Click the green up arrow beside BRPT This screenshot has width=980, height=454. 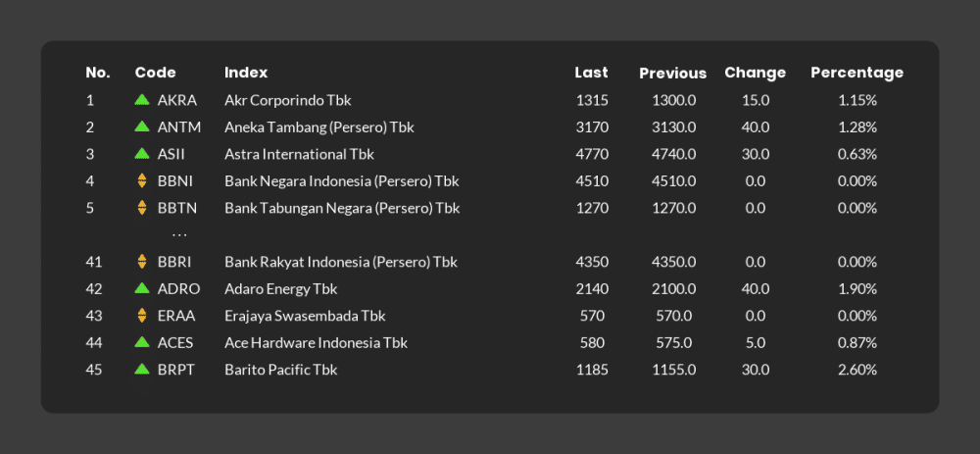click(x=142, y=369)
